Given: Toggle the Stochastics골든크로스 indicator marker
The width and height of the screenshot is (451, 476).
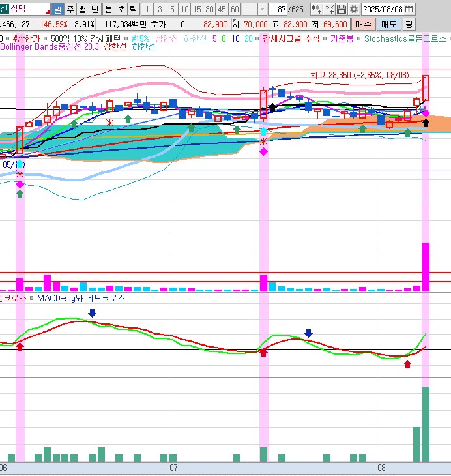Looking at the screenshot, I should point(358,38).
